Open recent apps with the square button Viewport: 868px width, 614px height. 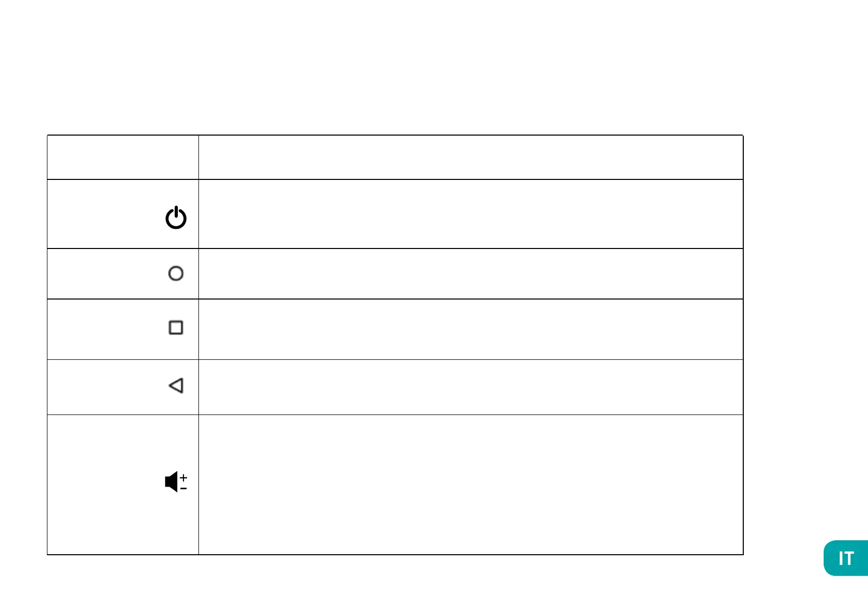(x=176, y=327)
